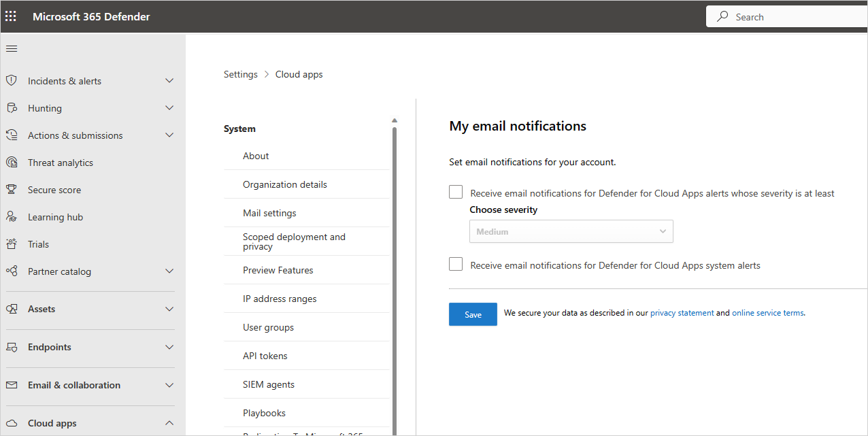Click the Hunting sidebar icon
The width and height of the screenshot is (868, 436).
click(x=11, y=107)
